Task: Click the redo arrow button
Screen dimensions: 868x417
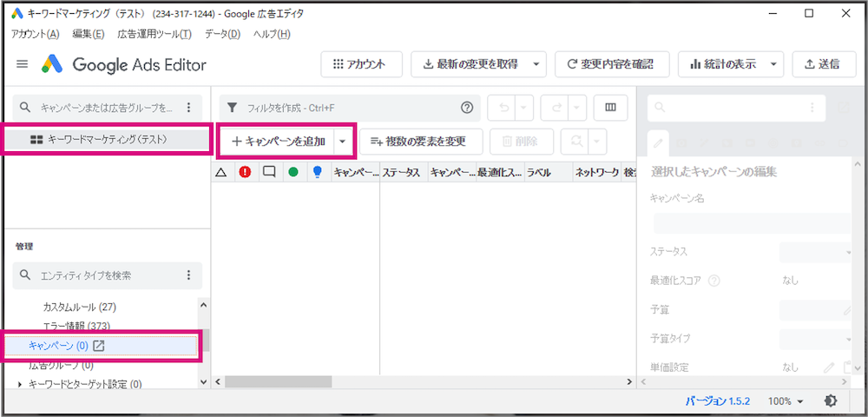Action: pos(556,108)
